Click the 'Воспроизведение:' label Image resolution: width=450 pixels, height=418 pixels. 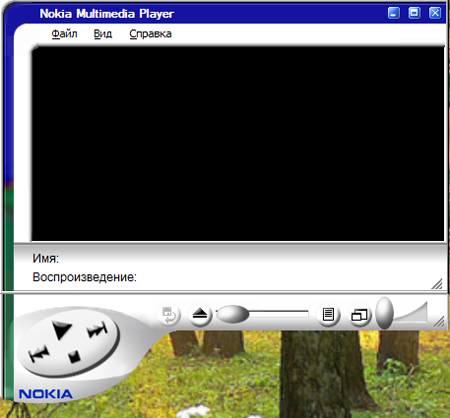[x=84, y=277]
